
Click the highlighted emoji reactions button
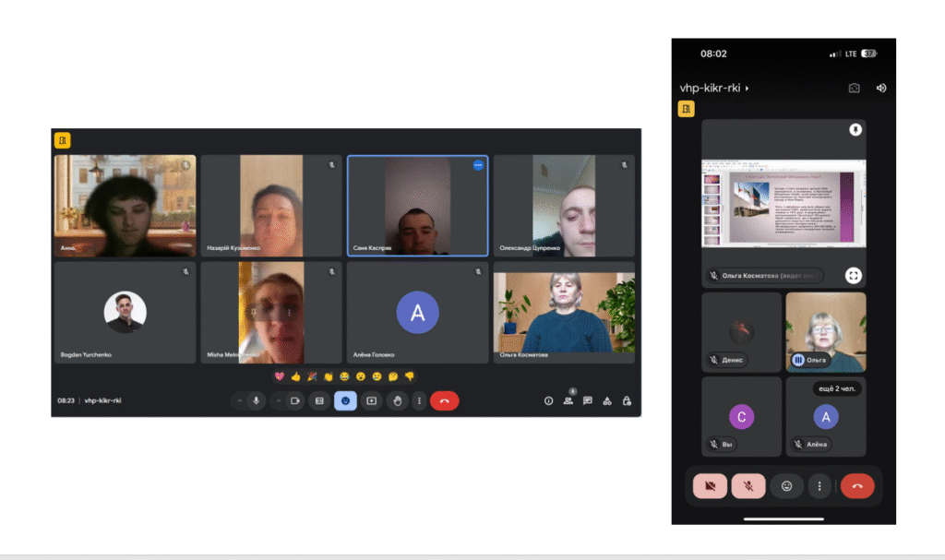tap(345, 400)
